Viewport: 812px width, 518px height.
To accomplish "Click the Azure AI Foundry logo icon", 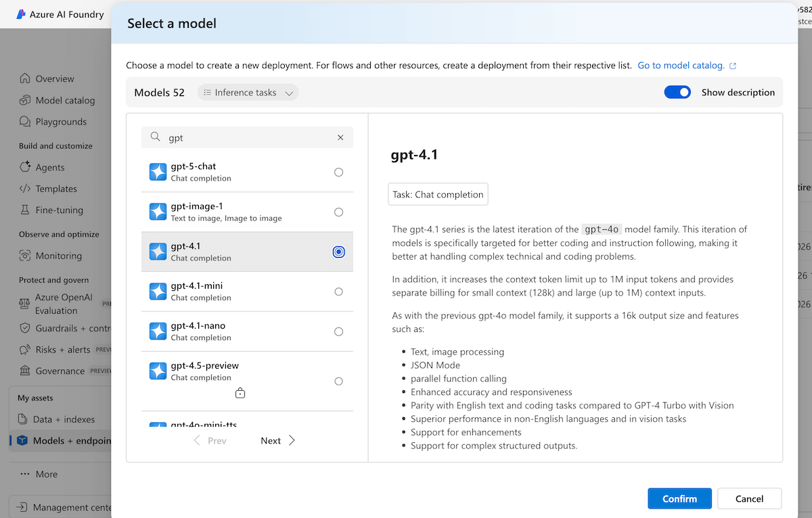I will (21, 14).
